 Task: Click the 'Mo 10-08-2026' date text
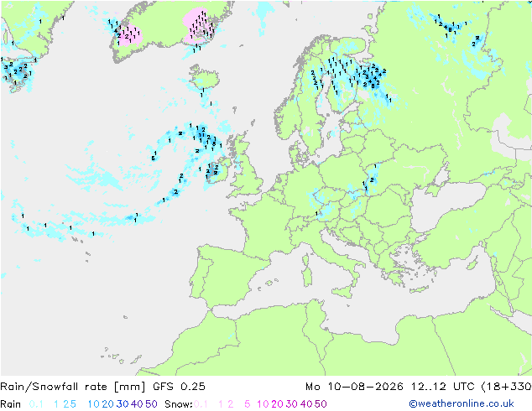tap(354, 387)
